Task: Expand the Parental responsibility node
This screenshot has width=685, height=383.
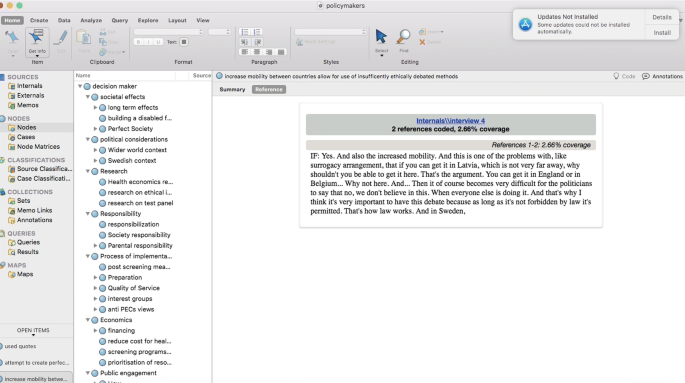Action: tap(95, 245)
